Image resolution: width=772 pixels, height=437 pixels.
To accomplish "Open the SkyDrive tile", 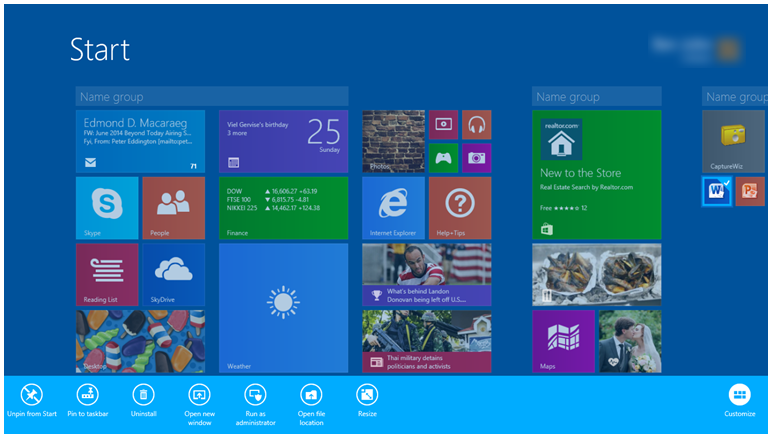I will click(x=173, y=274).
